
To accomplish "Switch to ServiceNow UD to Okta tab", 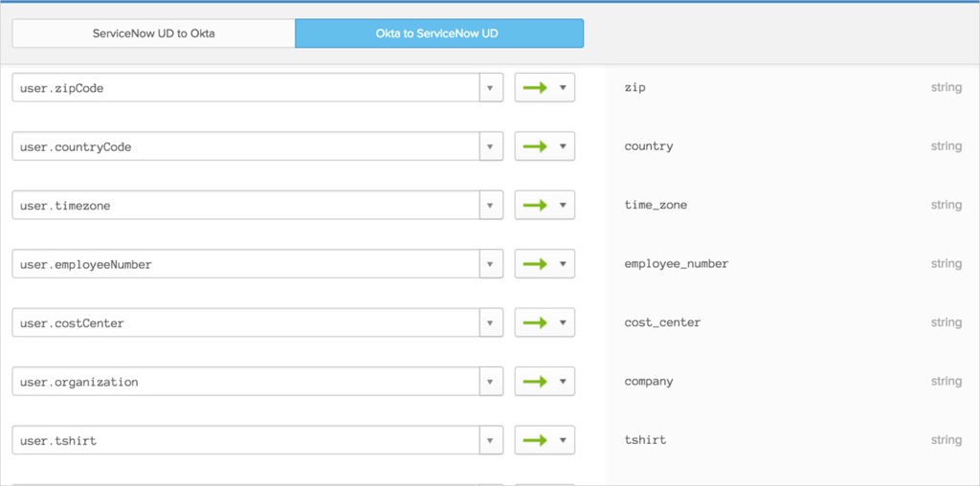I will click(153, 33).
